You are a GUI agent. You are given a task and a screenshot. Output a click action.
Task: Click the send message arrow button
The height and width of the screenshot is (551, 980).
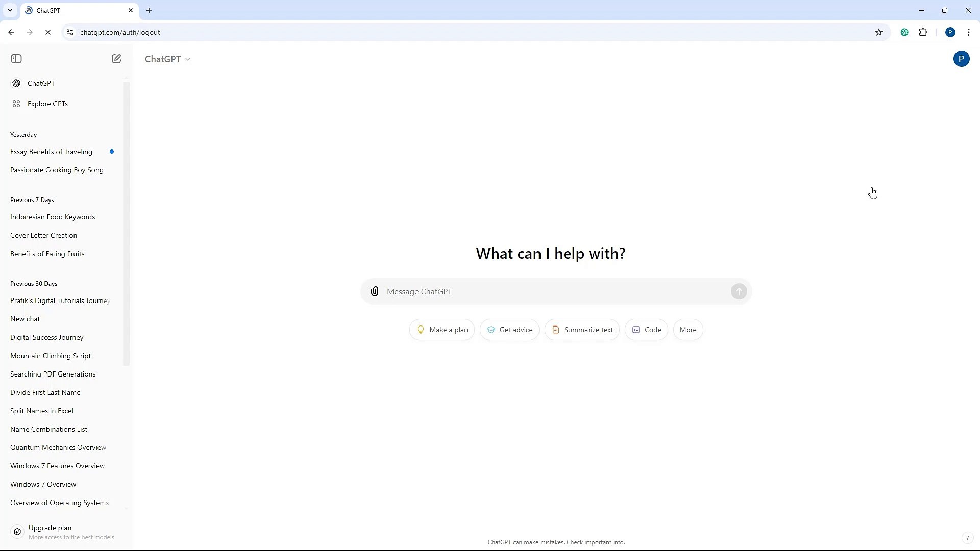click(x=739, y=291)
